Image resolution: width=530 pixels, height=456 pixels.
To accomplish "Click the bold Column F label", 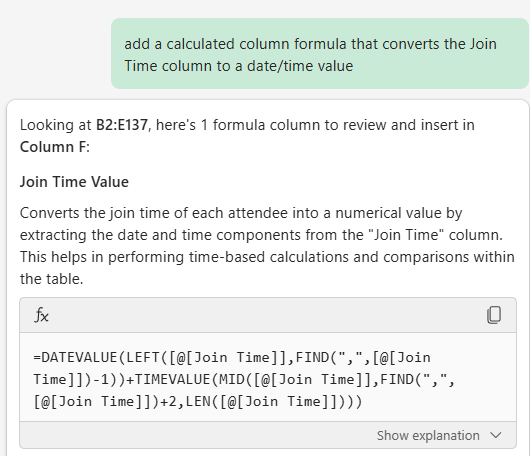I will point(55,147).
